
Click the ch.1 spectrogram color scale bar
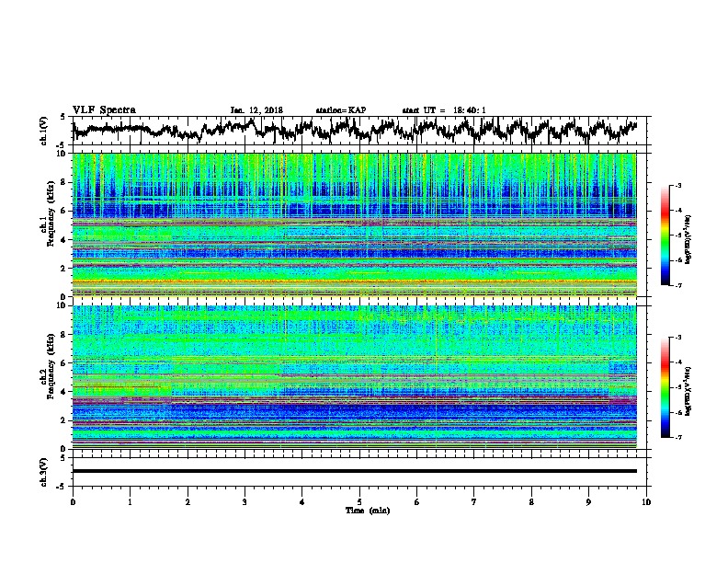pyautogui.click(x=665, y=236)
